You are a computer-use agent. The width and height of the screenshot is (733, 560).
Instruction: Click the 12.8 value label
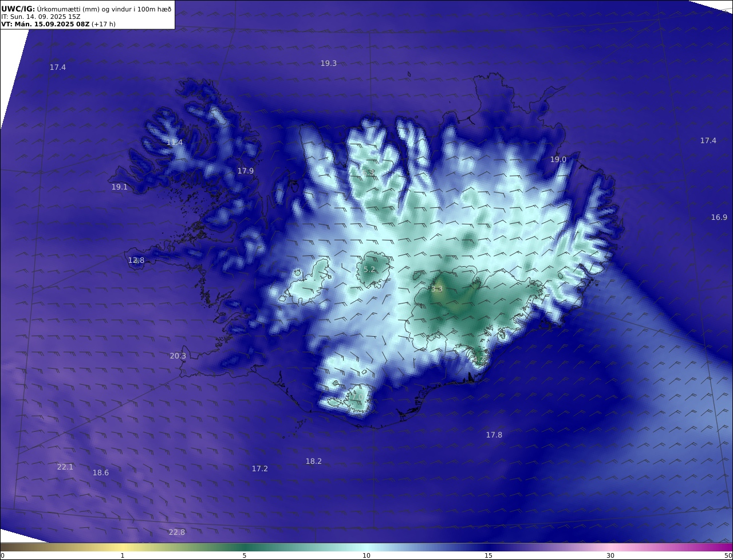coord(136,261)
